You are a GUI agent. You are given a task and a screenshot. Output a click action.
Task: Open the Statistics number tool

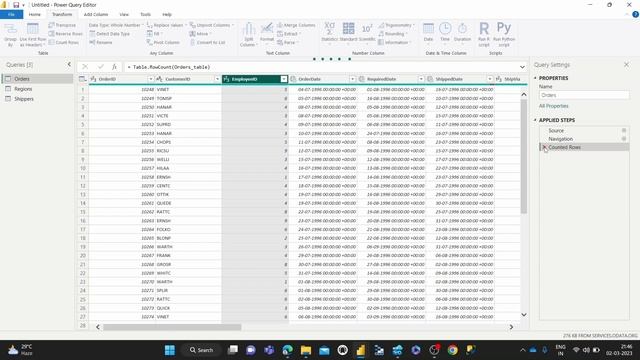click(329, 33)
